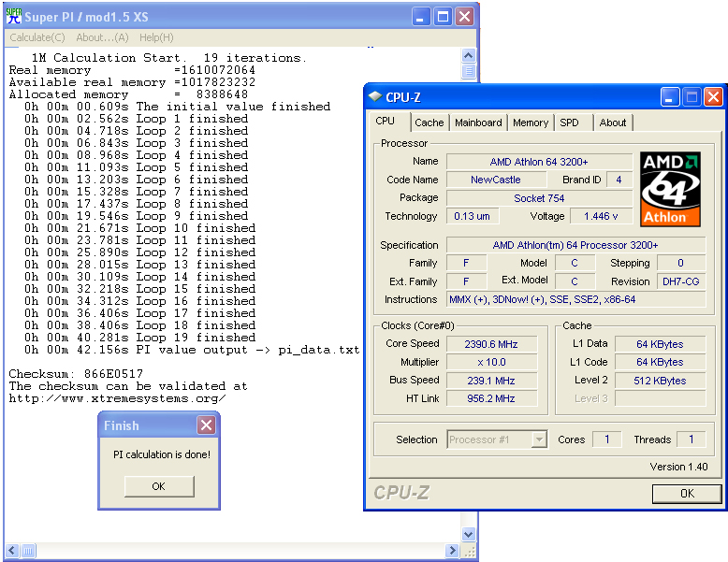Click the AMD Athlon 64 logo
Viewport: 728px width, 562px height.
coord(670,189)
